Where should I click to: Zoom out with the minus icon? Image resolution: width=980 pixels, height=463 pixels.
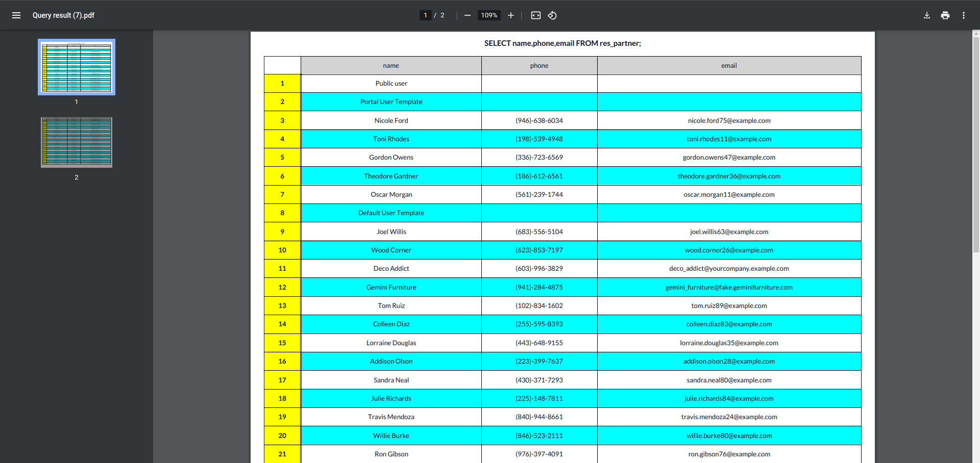click(467, 15)
